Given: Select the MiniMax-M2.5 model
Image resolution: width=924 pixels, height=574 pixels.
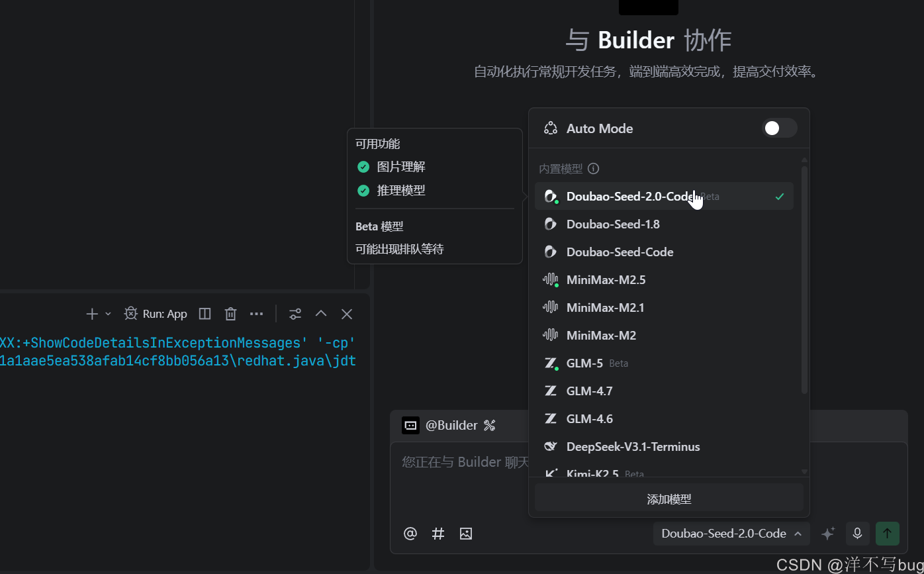Looking at the screenshot, I should tap(664, 280).
